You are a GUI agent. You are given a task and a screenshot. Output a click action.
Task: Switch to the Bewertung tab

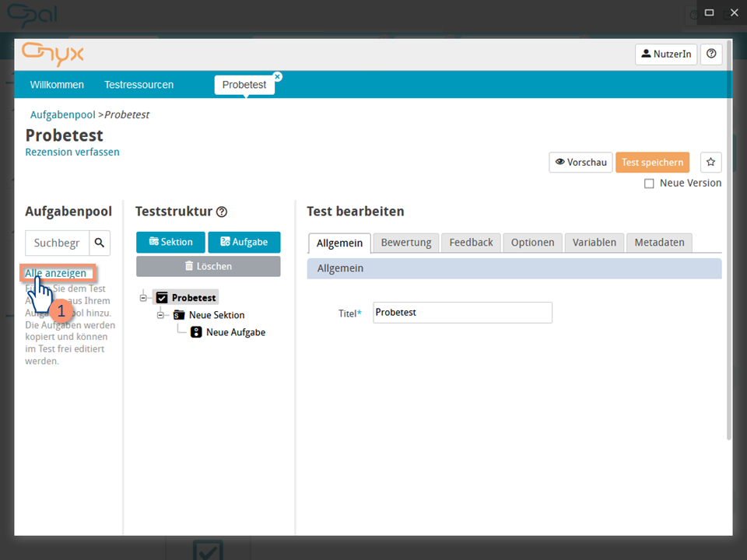click(x=405, y=243)
